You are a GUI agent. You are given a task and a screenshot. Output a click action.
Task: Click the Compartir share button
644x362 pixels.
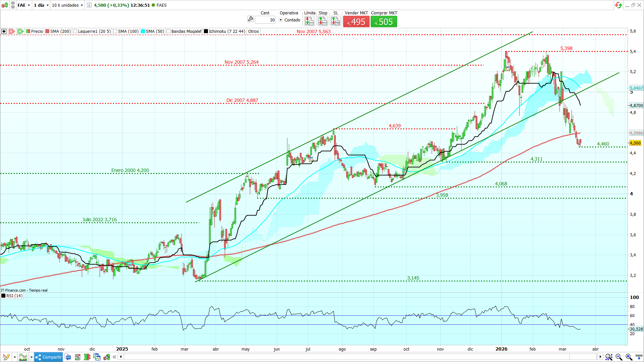(x=48, y=357)
